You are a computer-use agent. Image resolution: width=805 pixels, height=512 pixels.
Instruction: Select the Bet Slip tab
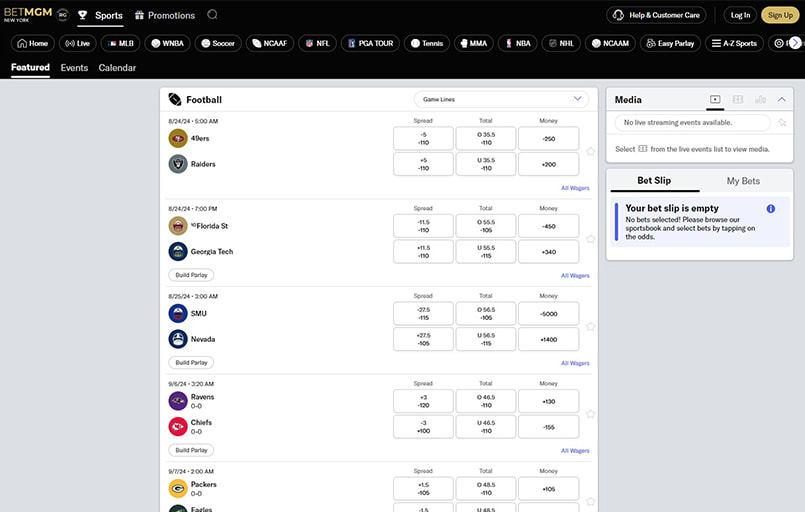click(654, 180)
